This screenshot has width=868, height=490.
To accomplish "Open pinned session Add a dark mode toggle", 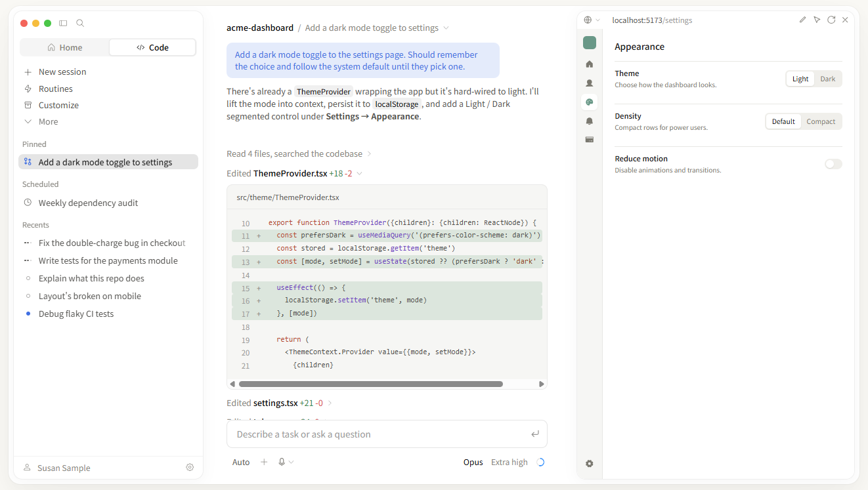I will point(108,162).
